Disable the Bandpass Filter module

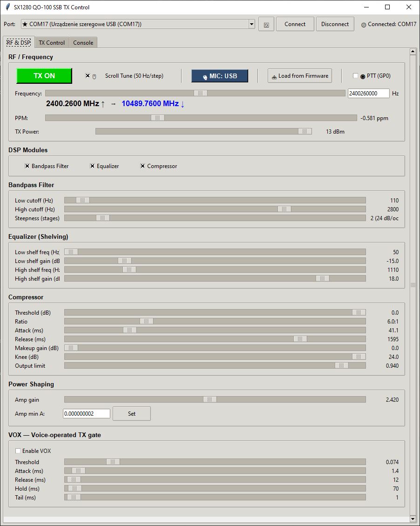click(27, 166)
